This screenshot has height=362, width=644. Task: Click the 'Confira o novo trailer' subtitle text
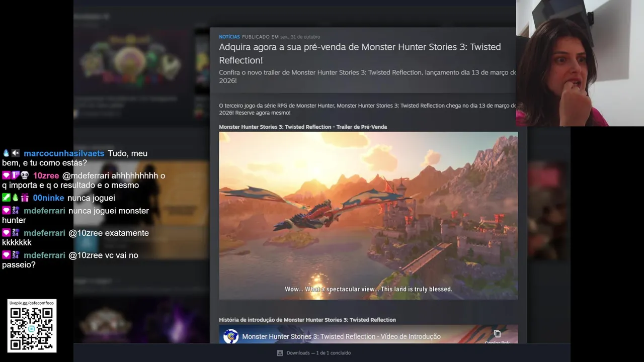coord(367,76)
